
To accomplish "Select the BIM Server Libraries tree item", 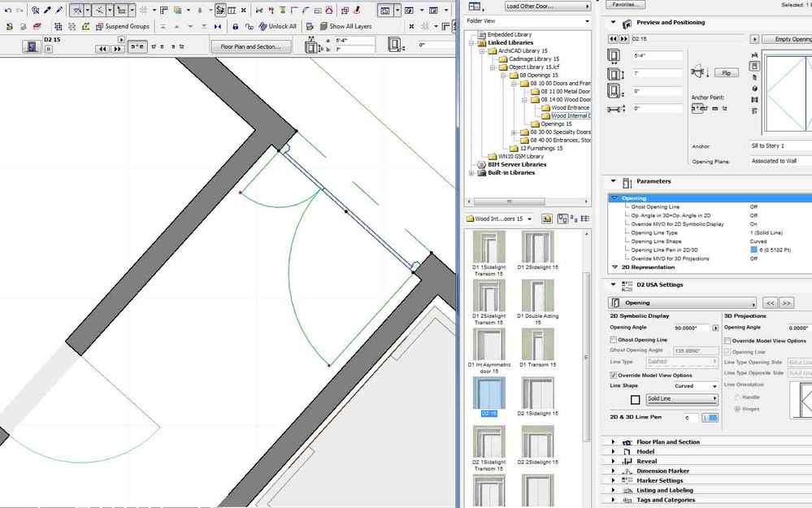I will click(x=517, y=164).
